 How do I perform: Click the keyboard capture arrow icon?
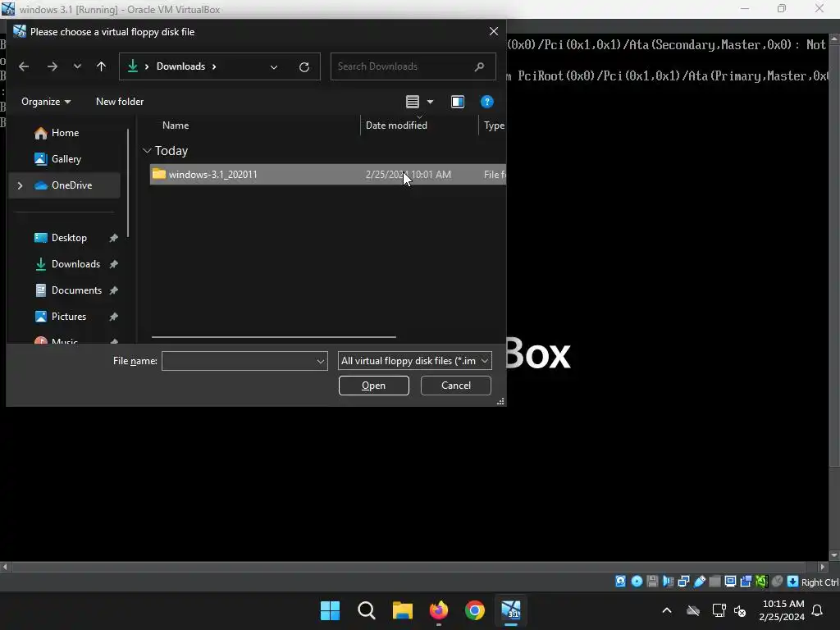[792, 582]
